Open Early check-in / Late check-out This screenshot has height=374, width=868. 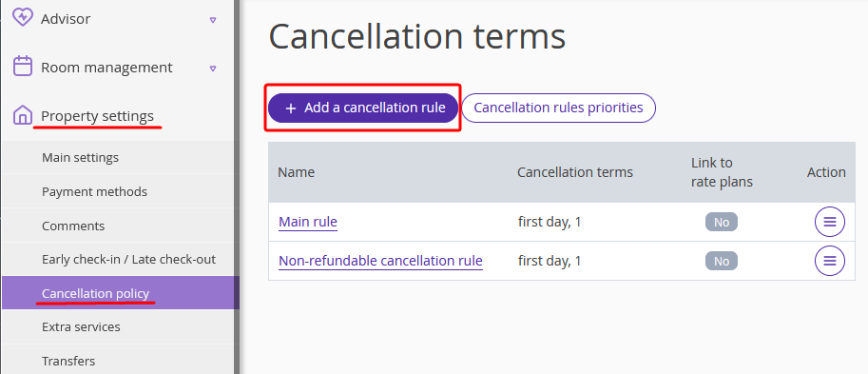tap(129, 259)
